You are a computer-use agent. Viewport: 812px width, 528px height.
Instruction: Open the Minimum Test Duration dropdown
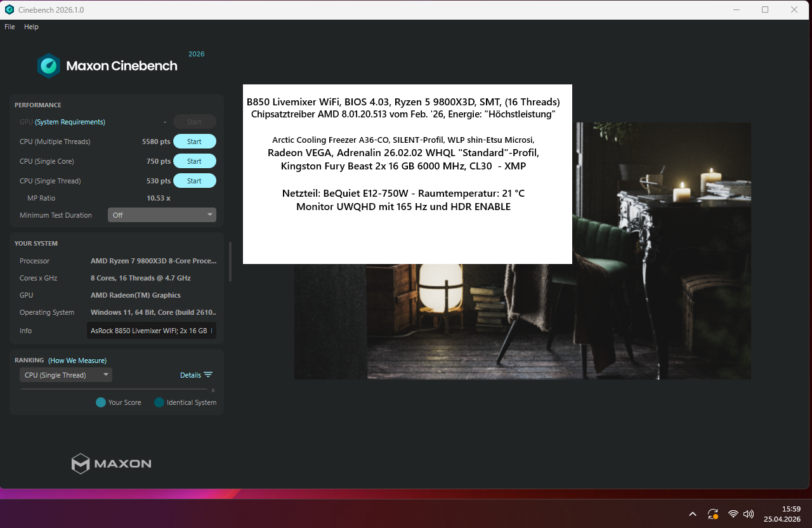click(162, 215)
